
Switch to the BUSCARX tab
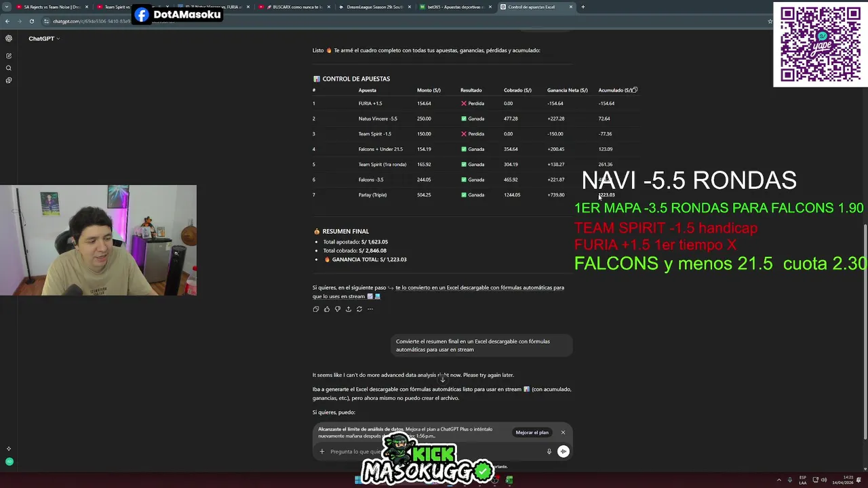tap(294, 7)
